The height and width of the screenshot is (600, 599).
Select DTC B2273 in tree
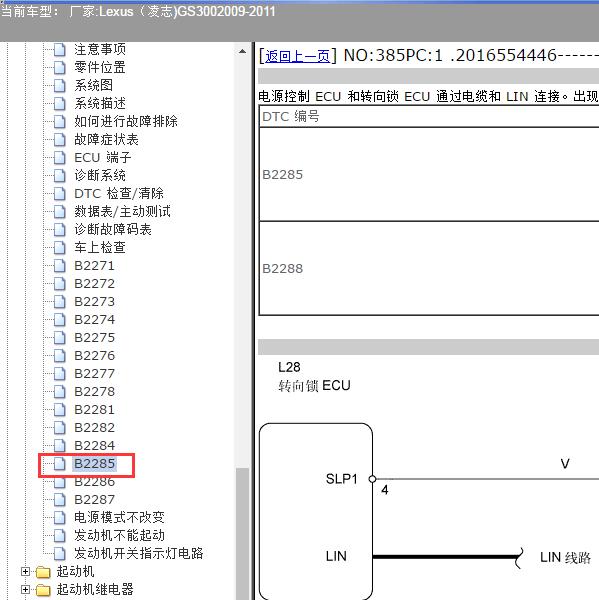tap(94, 302)
